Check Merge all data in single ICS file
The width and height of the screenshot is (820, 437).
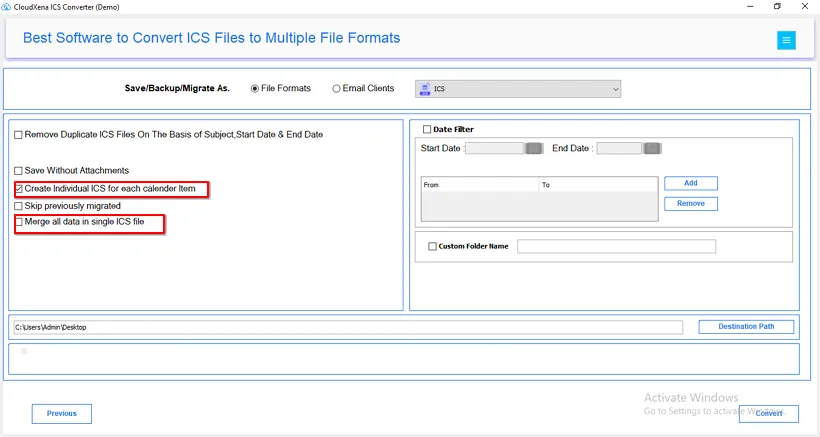coord(18,222)
